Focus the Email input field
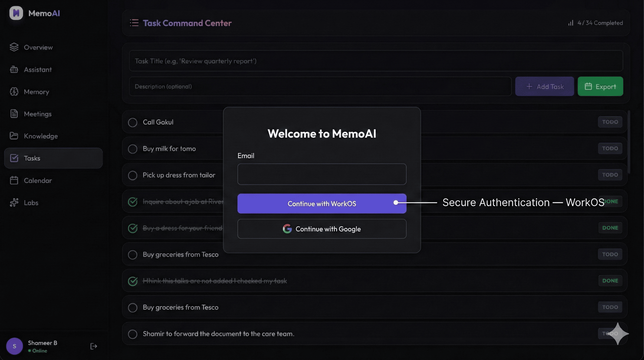Image resolution: width=644 pixels, height=360 pixels. pos(322,174)
